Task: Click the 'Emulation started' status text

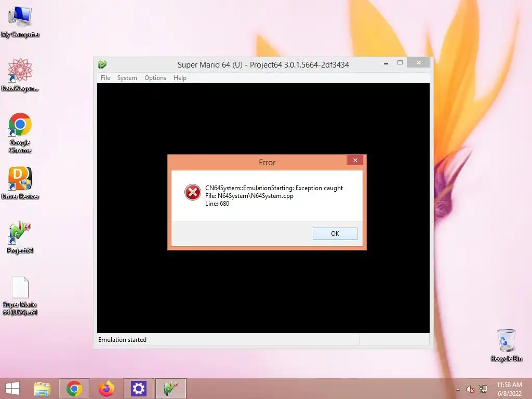Action: (122, 340)
